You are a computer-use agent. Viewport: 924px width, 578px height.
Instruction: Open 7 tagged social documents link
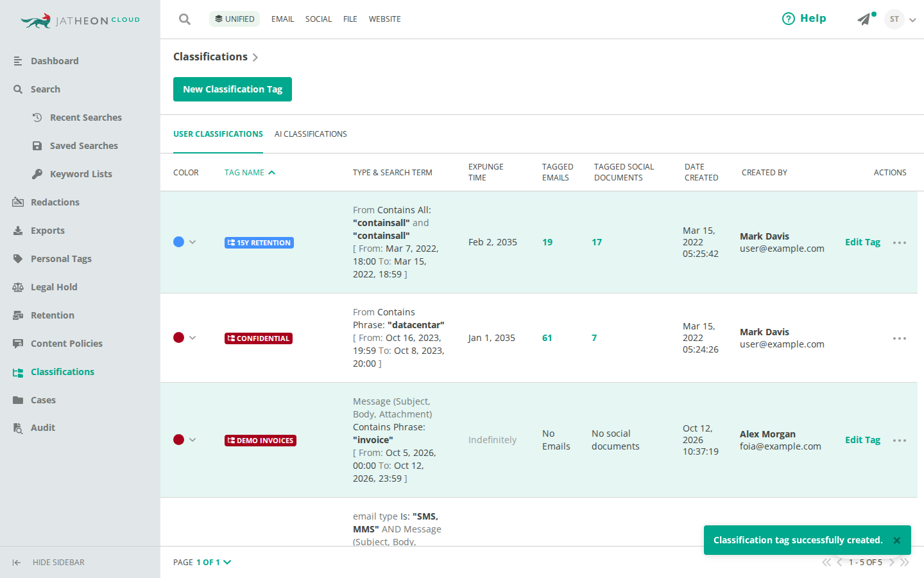[594, 338]
